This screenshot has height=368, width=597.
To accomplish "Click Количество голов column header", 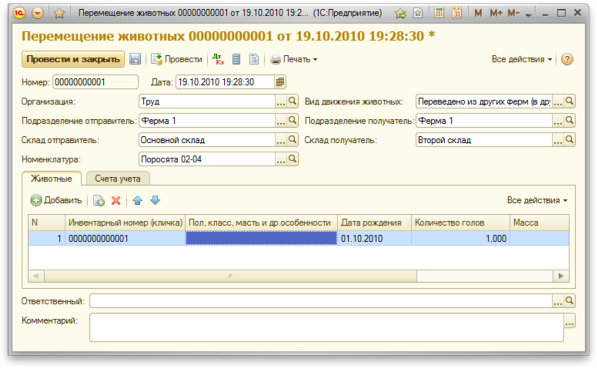I will coord(460,223).
